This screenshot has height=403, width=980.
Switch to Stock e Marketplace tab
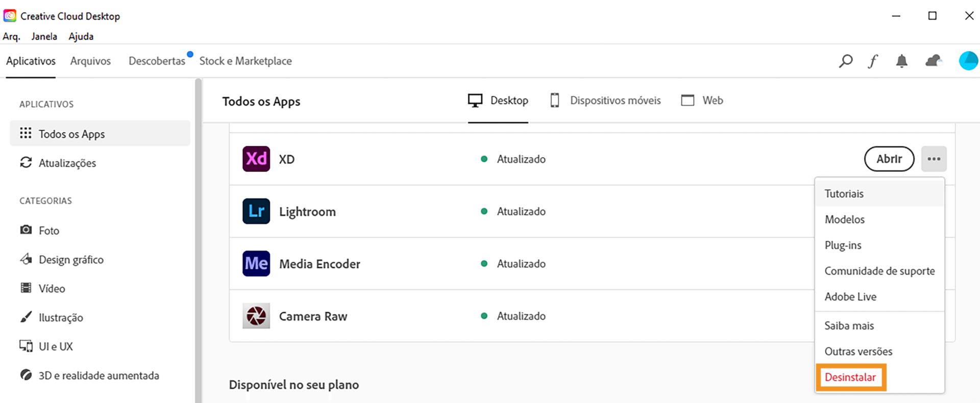[246, 61]
